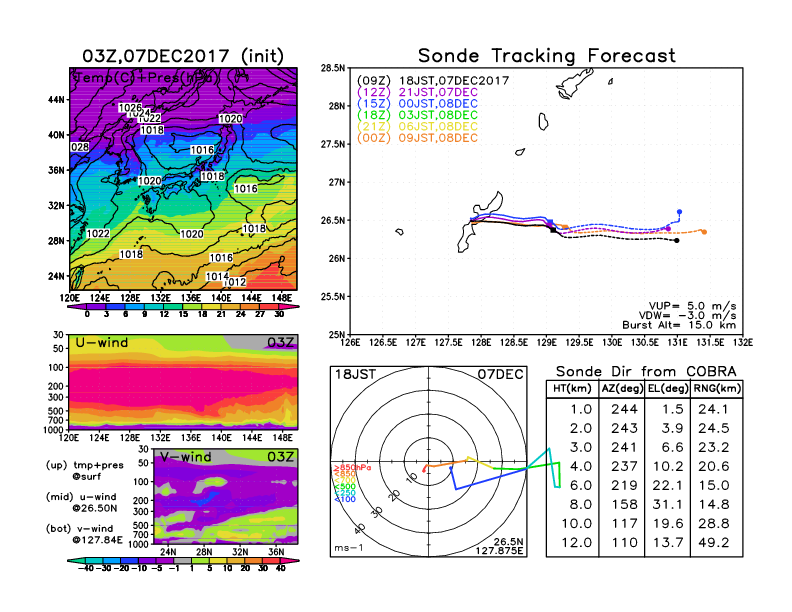Click the 'U-wind' panel label
This screenshot has height=612, width=792.
coord(102,342)
